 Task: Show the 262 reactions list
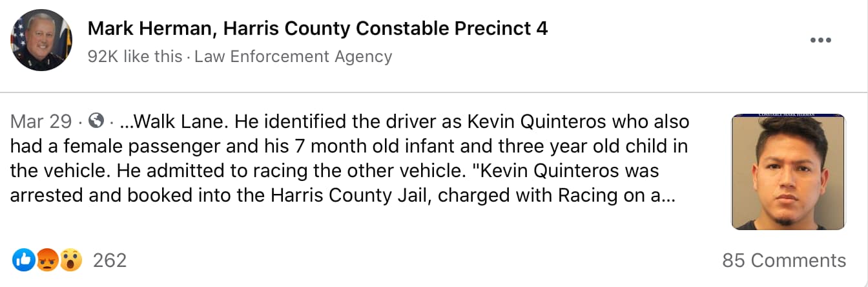[x=110, y=260]
